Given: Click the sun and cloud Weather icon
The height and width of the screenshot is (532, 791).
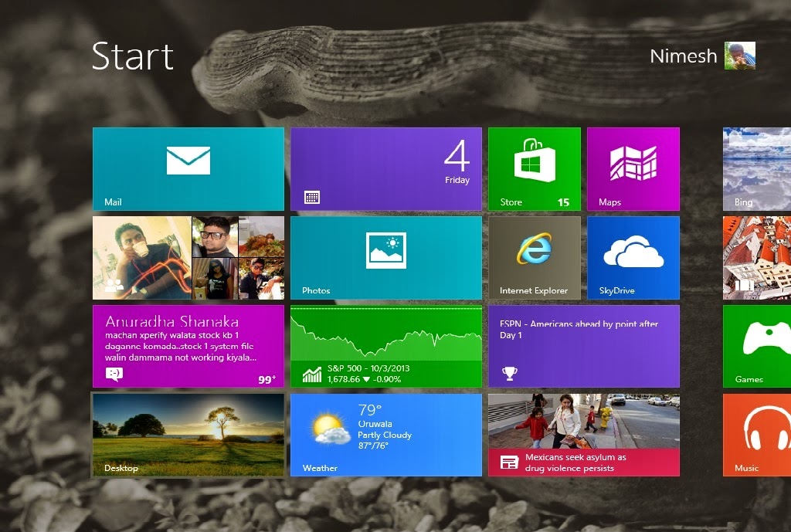Looking at the screenshot, I should (331, 429).
